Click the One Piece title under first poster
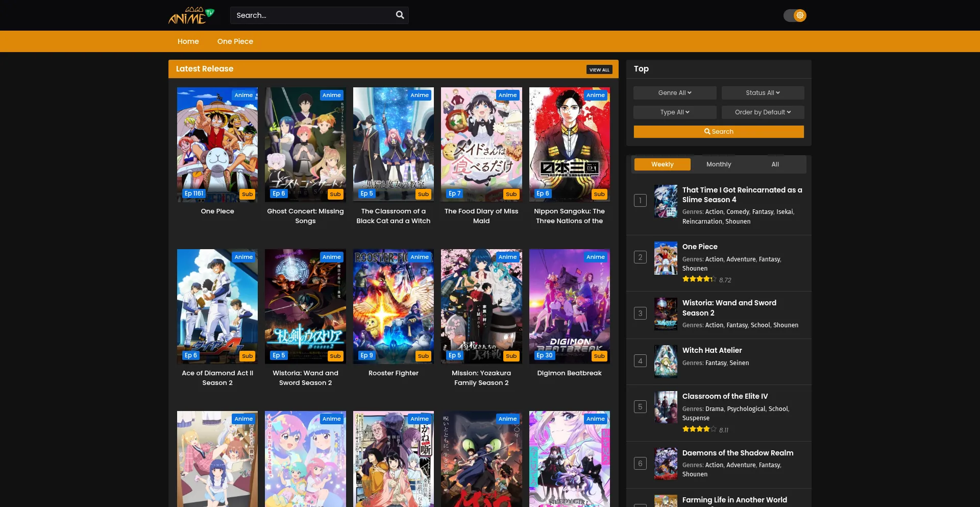This screenshot has width=980, height=507. point(217,211)
